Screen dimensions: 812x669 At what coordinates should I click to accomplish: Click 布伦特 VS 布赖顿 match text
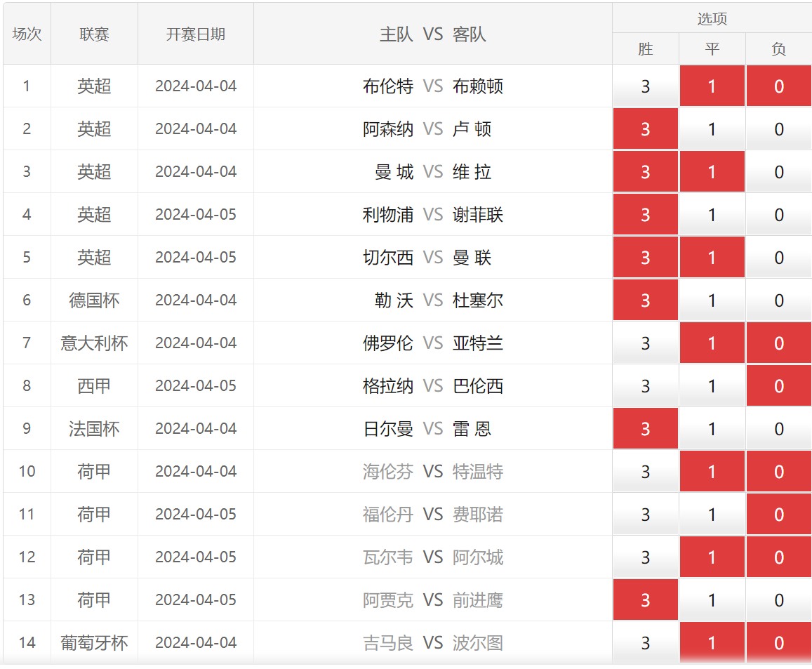click(x=433, y=86)
